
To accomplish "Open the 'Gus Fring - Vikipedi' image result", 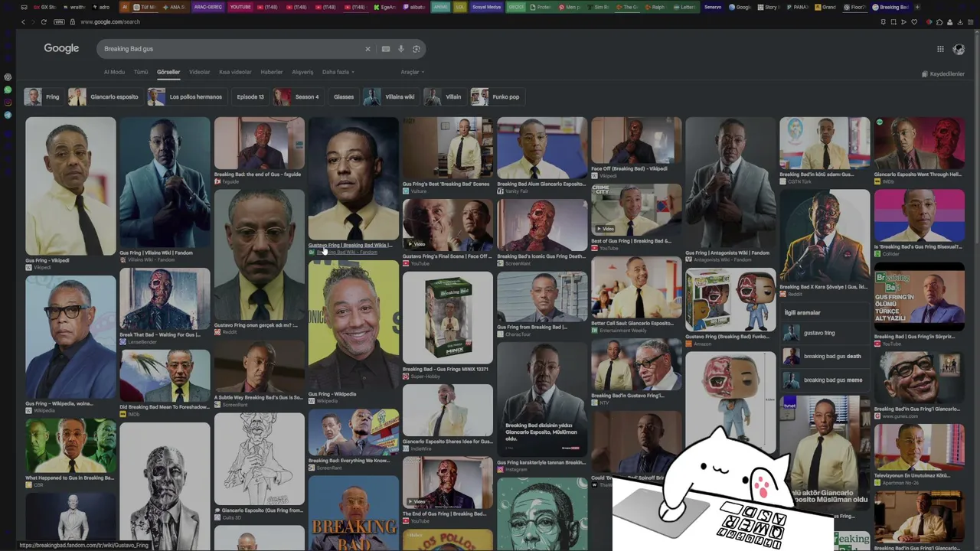I will point(70,186).
